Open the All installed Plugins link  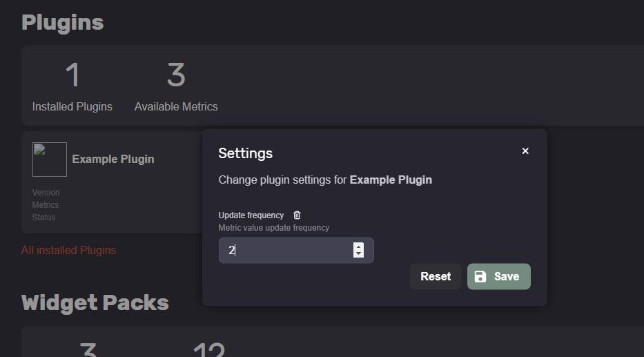click(x=68, y=250)
